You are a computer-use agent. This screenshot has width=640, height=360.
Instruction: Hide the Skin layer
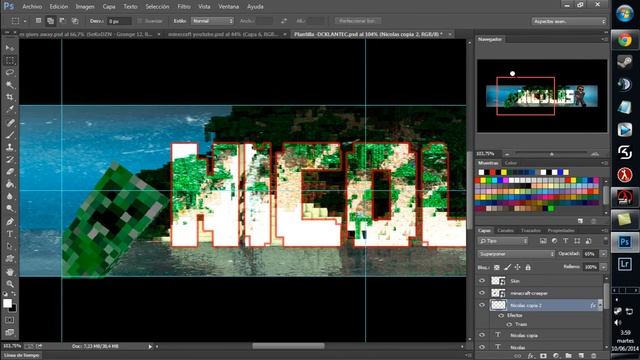pos(482,281)
